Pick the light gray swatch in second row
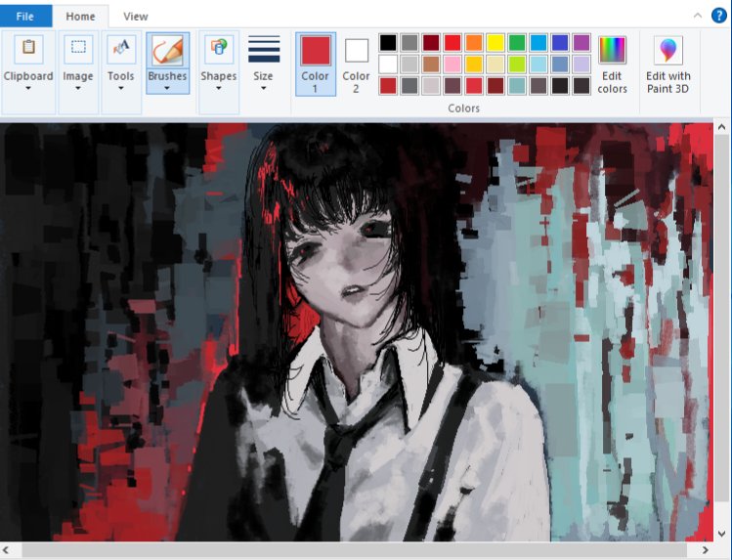732x560 pixels. pos(409,64)
